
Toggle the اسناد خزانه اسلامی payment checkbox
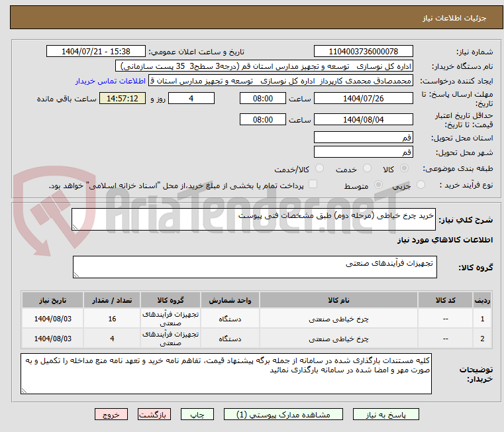(313, 184)
